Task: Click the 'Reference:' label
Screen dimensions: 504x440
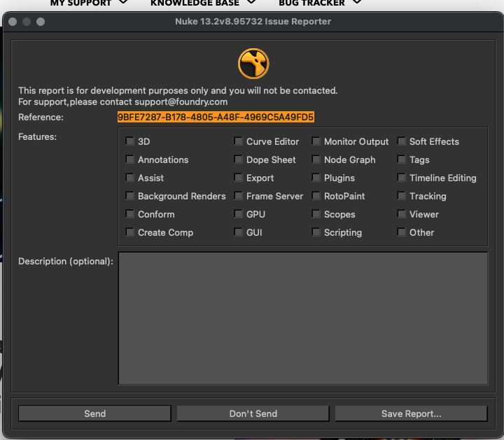Action: 41,118
